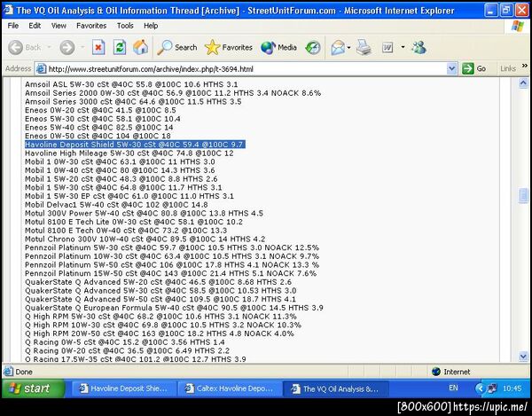Click the Amsoil ASL 5W-30 line

(x=131, y=84)
